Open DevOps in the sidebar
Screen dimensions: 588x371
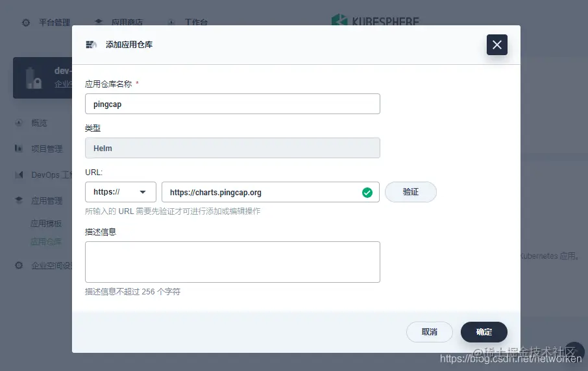(51, 175)
